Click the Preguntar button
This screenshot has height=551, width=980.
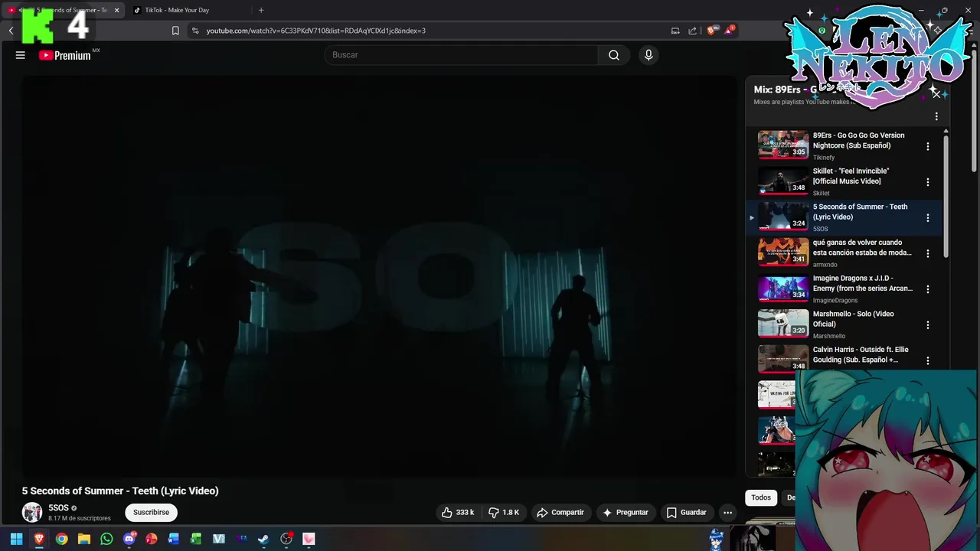[x=626, y=512]
